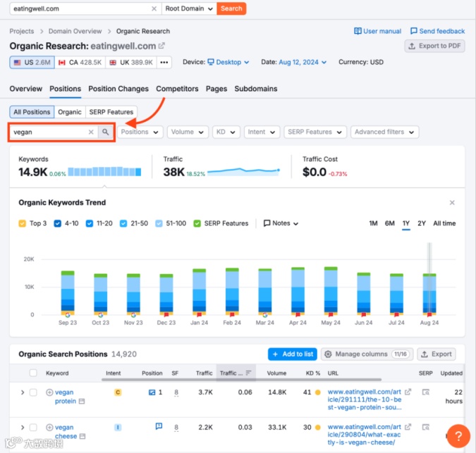Open the Intent filter dropdown
This screenshot has height=453, width=476.
point(262,132)
